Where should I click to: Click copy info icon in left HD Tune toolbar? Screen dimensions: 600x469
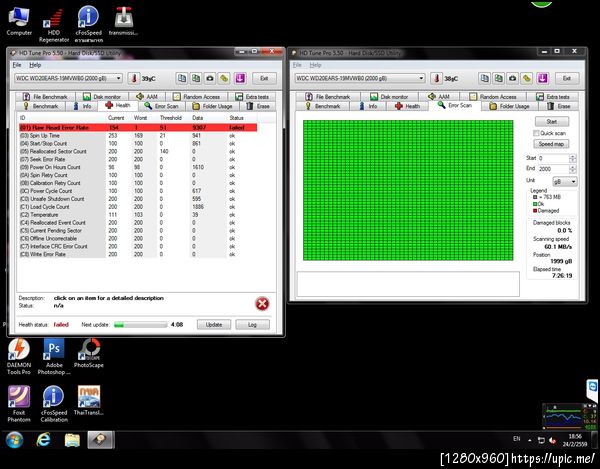point(182,78)
